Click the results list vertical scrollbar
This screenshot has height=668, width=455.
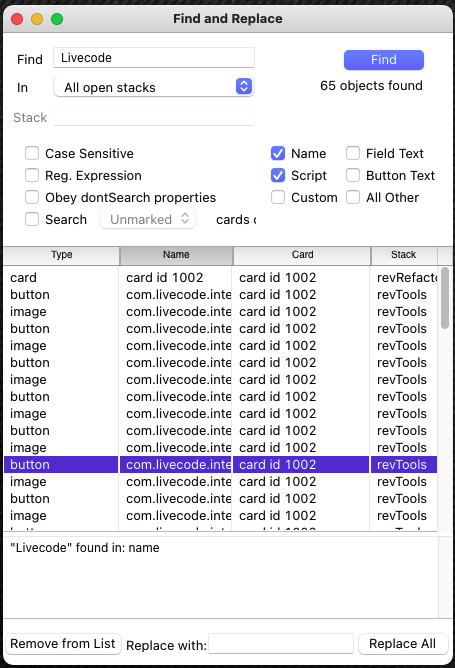(445, 298)
